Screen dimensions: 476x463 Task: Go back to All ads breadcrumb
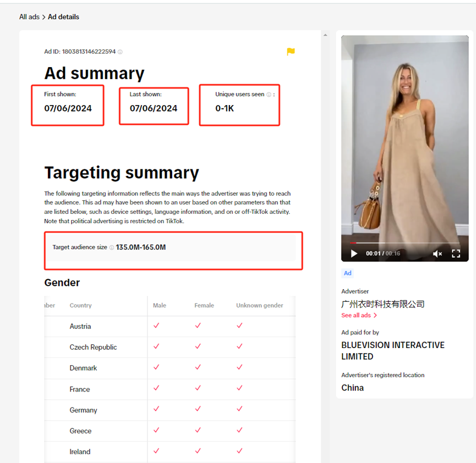30,17
